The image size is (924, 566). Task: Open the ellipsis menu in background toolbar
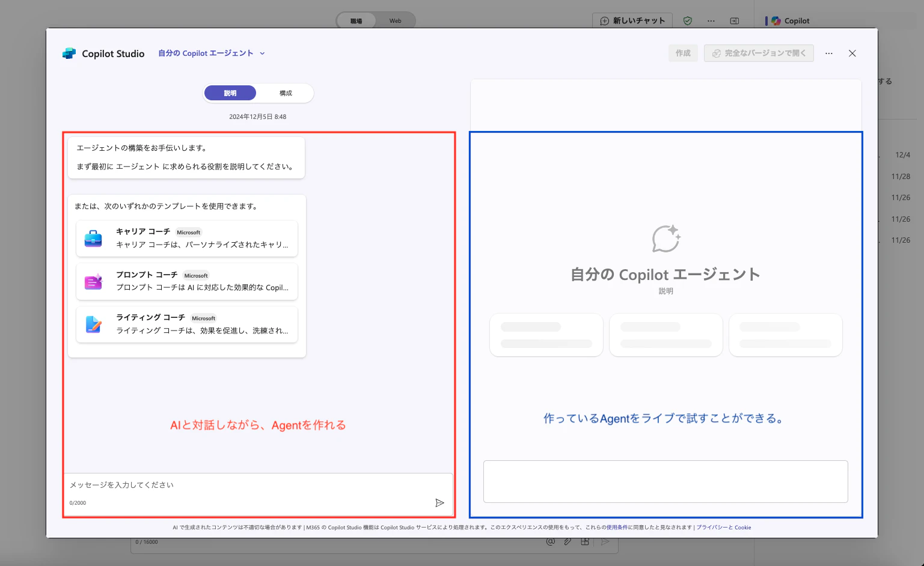coord(711,20)
